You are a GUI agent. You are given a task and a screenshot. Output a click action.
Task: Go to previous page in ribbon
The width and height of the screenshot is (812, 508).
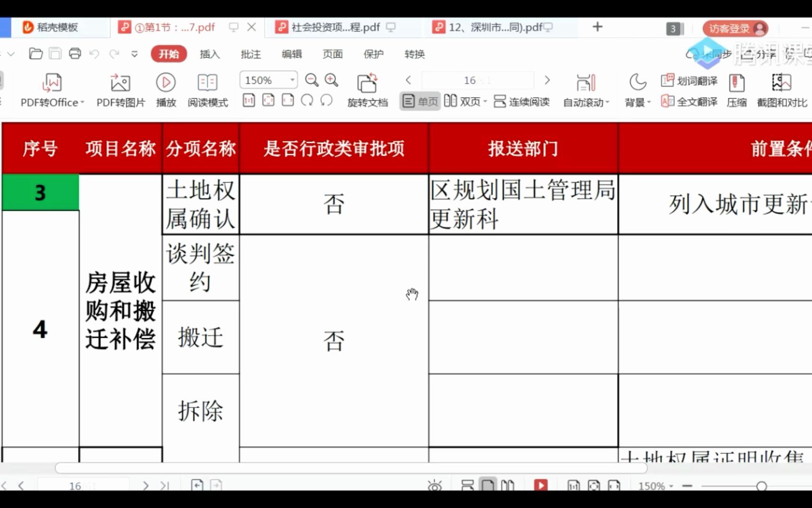tap(408, 80)
